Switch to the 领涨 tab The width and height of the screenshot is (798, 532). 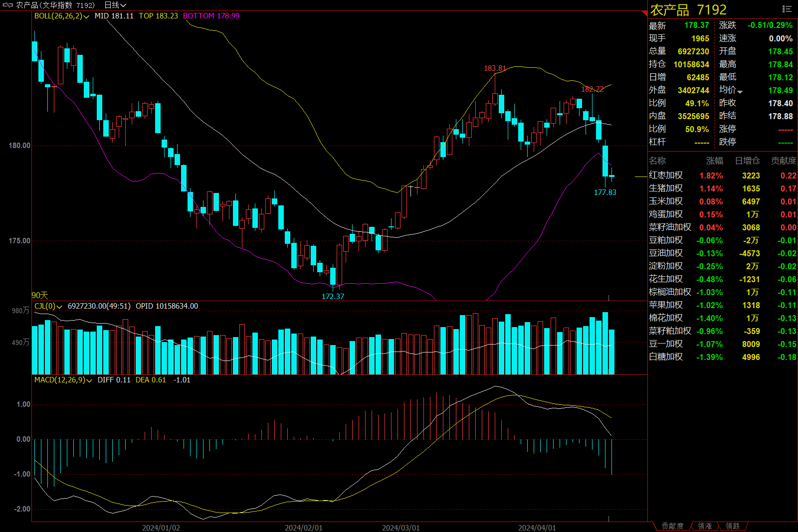point(705,526)
